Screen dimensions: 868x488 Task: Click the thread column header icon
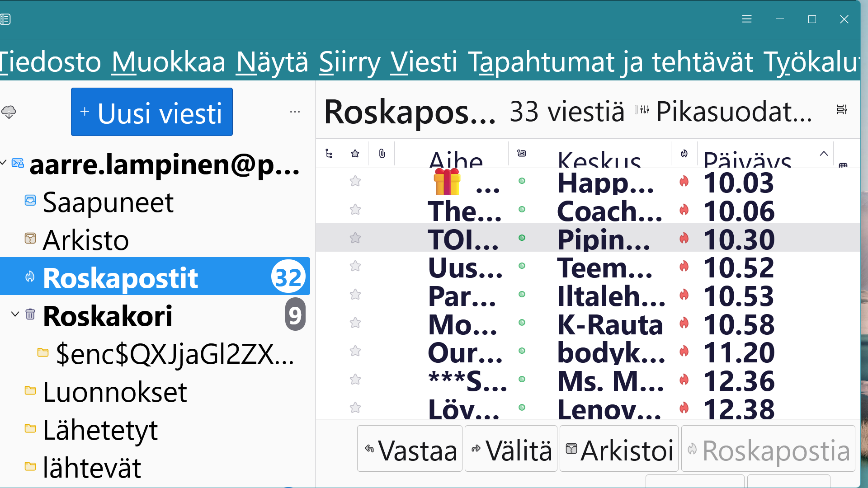[x=329, y=154]
